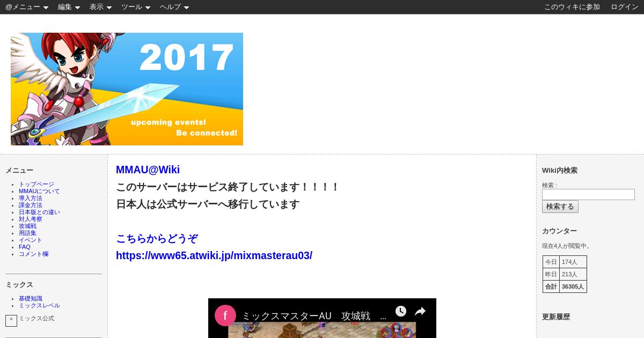Open the ヘルプ dropdown menu
644x338 pixels.
point(174,7)
